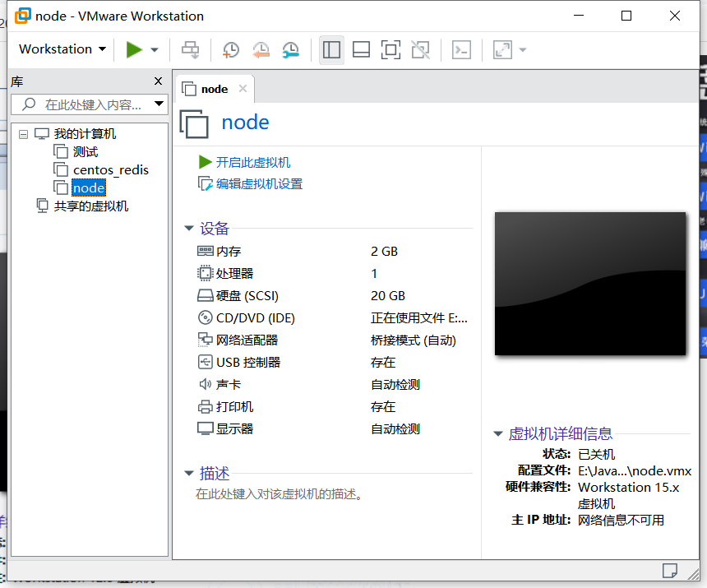
Task: Click the stretch guest display icon
Action: [503, 49]
